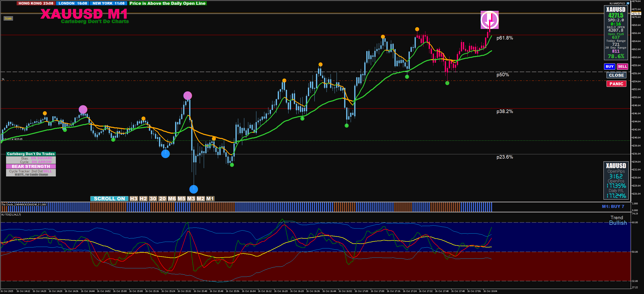The height and width of the screenshot is (294, 644).
Task: Click the large pink dot at 15:32 peak
Action: point(188,96)
